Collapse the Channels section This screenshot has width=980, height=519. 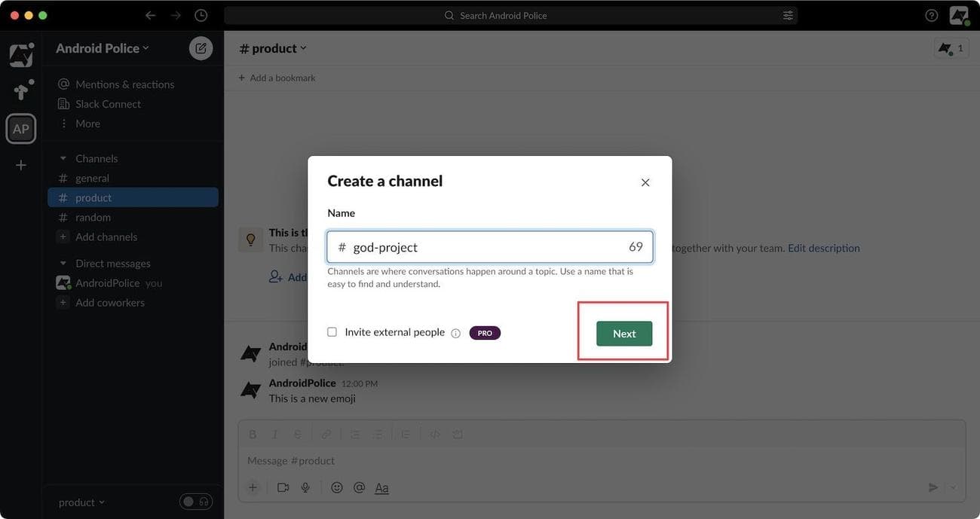pyautogui.click(x=63, y=159)
